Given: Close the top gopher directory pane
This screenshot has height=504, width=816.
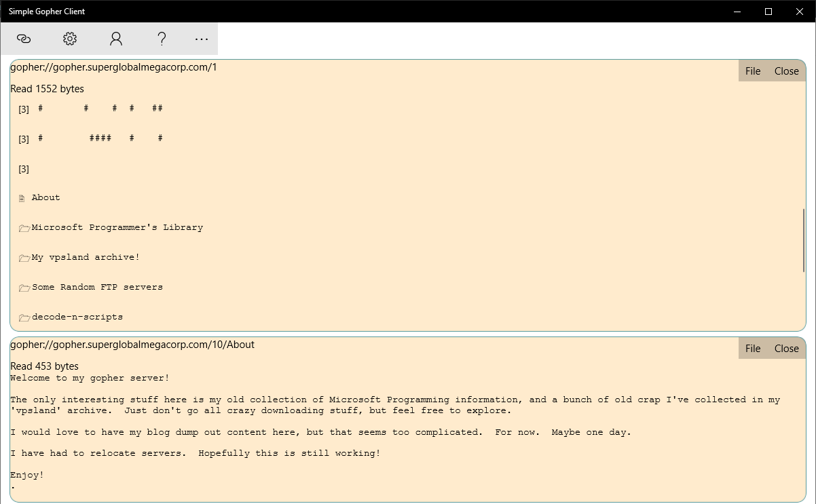Looking at the screenshot, I should (x=786, y=71).
